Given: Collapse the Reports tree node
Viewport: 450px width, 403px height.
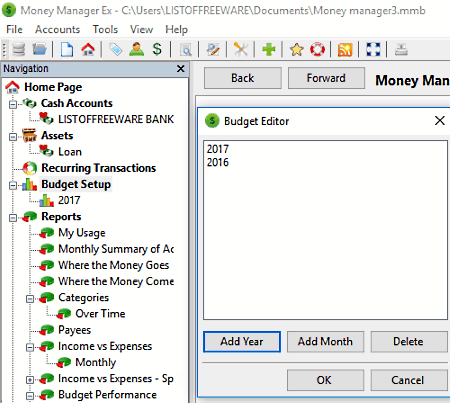Looking at the screenshot, I should click(13, 218).
